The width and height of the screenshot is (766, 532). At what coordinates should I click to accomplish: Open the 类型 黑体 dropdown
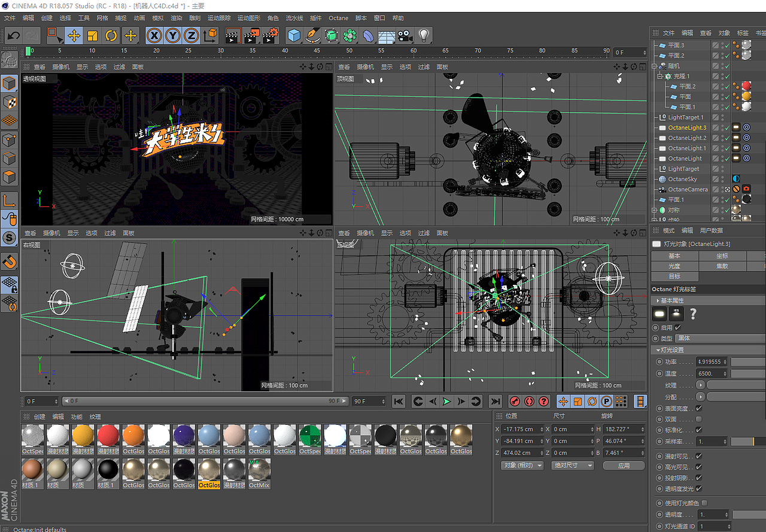(x=720, y=338)
